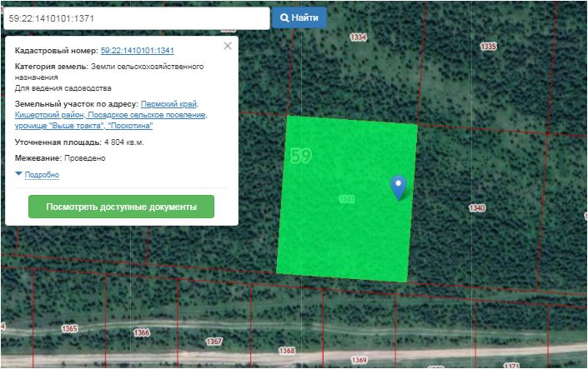Focus the cadastral number search field
Viewport: 588px width, 369px height.
(x=136, y=17)
